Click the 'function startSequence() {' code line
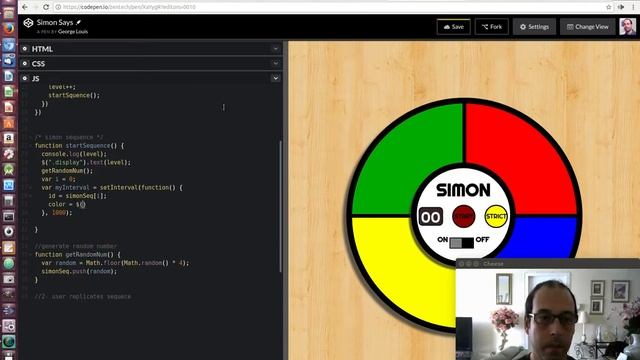This screenshot has width=640, height=360. pos(79,146)
